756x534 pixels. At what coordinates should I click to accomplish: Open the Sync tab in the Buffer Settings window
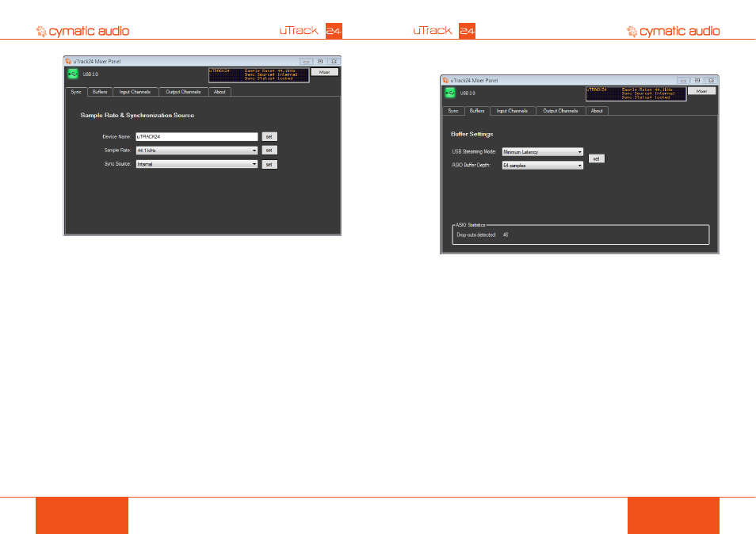(x=453, y=111)
